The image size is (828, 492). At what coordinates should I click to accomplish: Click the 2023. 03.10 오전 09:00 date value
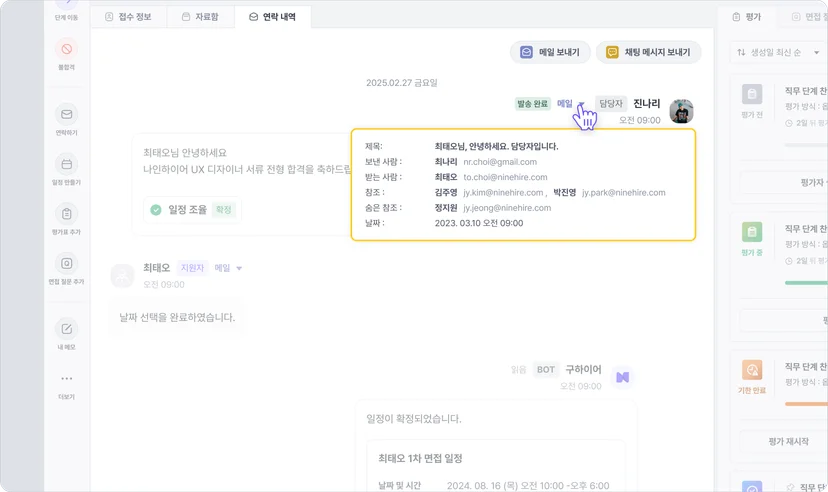point(479,223)
